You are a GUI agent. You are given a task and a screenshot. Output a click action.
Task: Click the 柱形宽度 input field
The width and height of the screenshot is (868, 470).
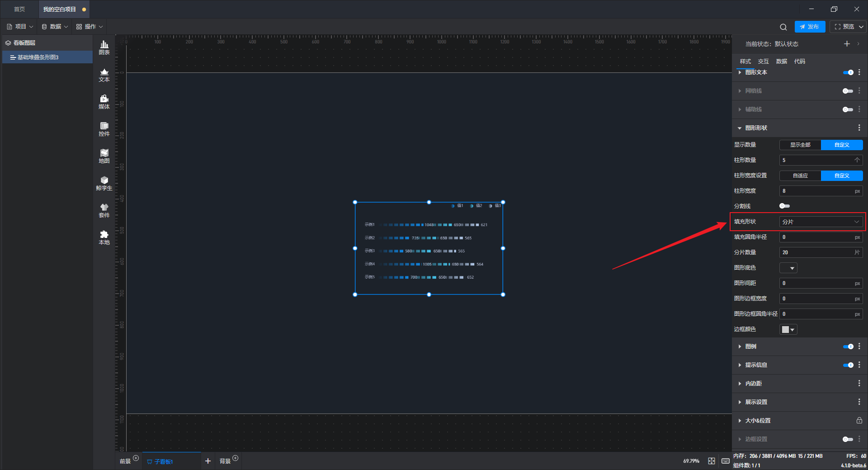pos(821,191)
